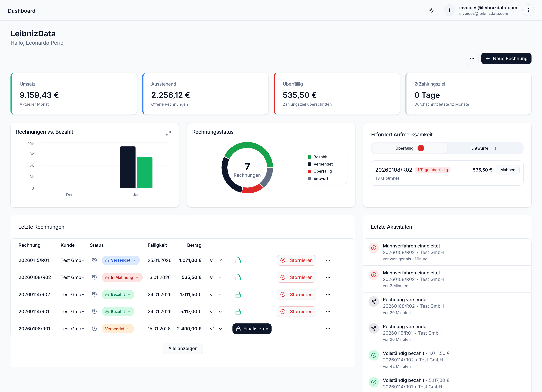The height and width of the screenshot is (392, 542).
Task: Open the row actions menu for invoice 20260114/R01
Action: [328, 312]
